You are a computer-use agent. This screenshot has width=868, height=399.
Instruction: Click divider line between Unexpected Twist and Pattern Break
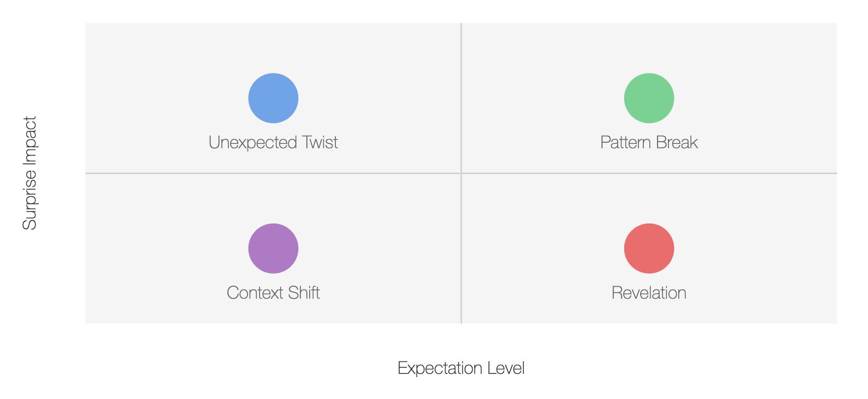pos(461,98)
